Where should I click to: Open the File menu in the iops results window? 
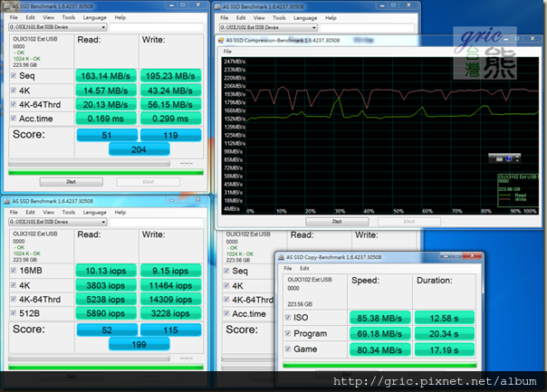14,212
